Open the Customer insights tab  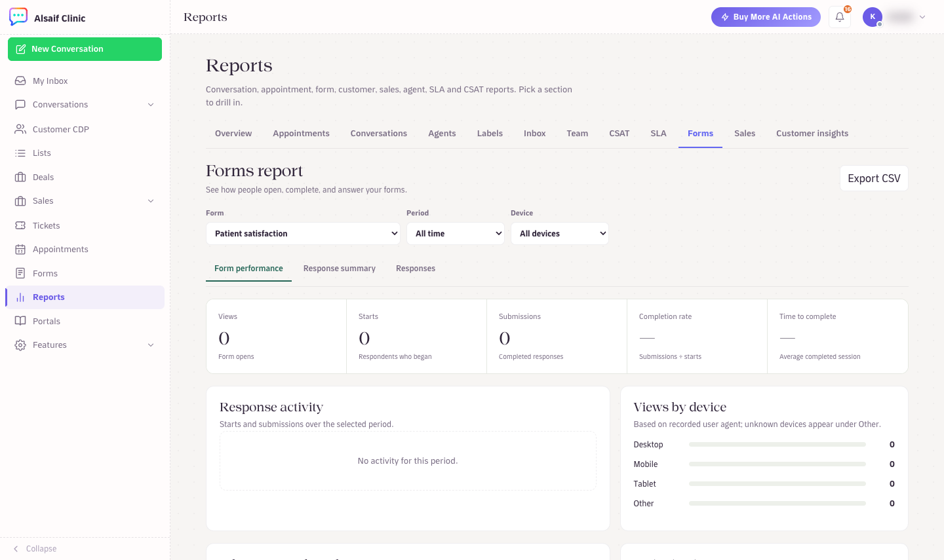pyautogui.click(x=812, y=134)
